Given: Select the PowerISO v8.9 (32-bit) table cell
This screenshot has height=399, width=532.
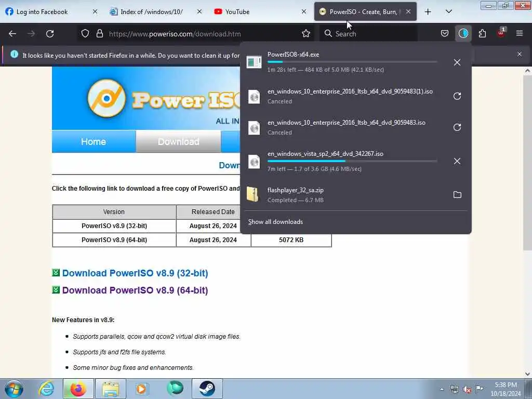Looking at the screenshot, I should (114, 226).
